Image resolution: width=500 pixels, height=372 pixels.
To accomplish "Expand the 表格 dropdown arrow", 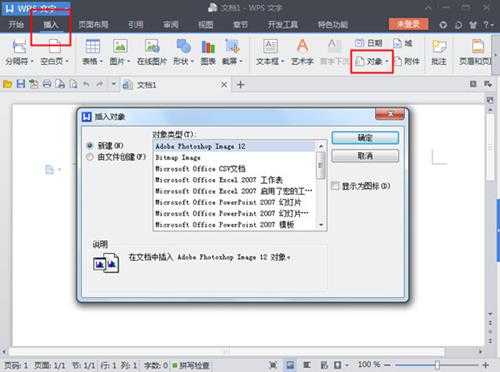I will 101,61.
